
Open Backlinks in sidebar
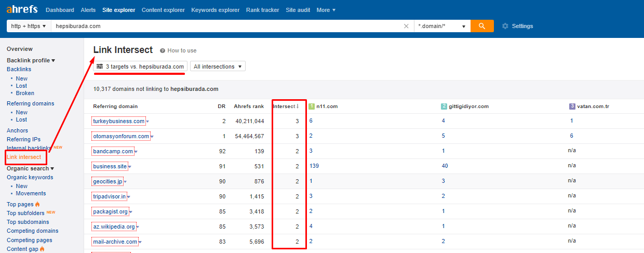click(x=19, y=69)
